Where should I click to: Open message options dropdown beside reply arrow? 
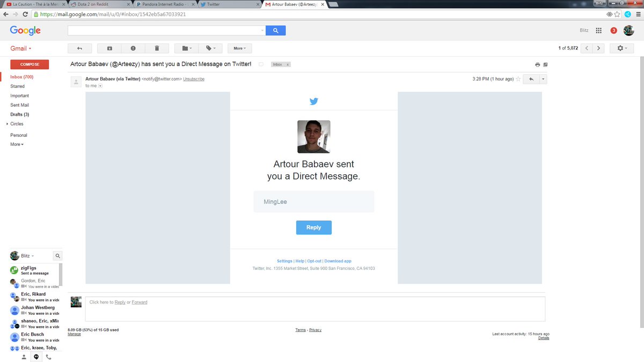click(543, 79)
